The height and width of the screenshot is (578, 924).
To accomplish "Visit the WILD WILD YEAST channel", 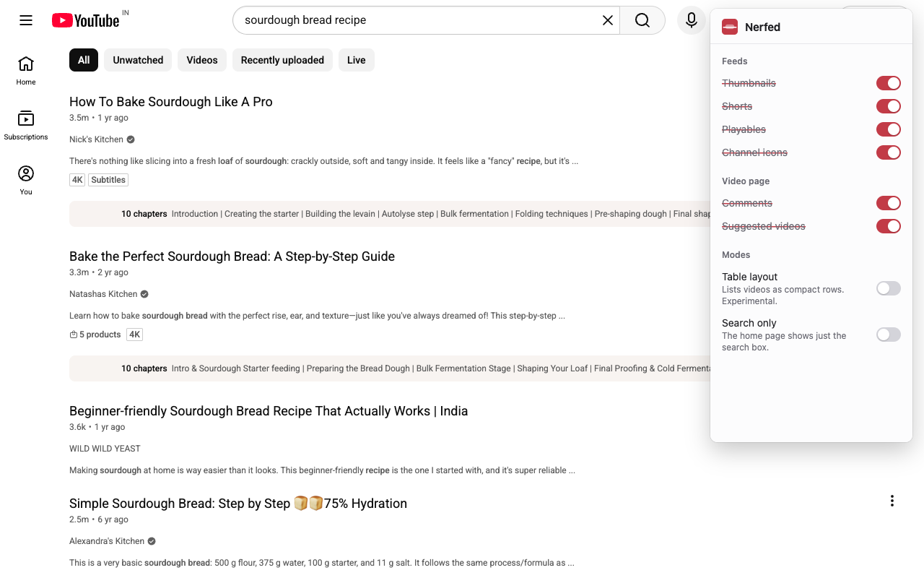I will tap(105, 449).
